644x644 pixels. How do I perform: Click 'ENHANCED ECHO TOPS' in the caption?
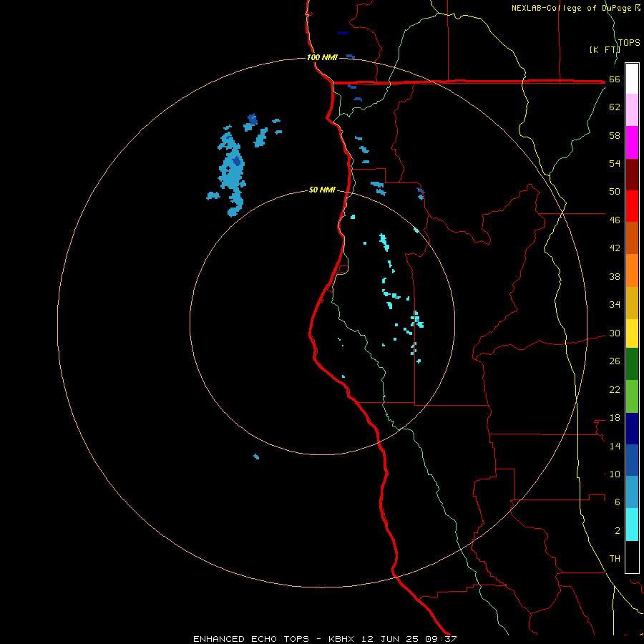point(251,639)
